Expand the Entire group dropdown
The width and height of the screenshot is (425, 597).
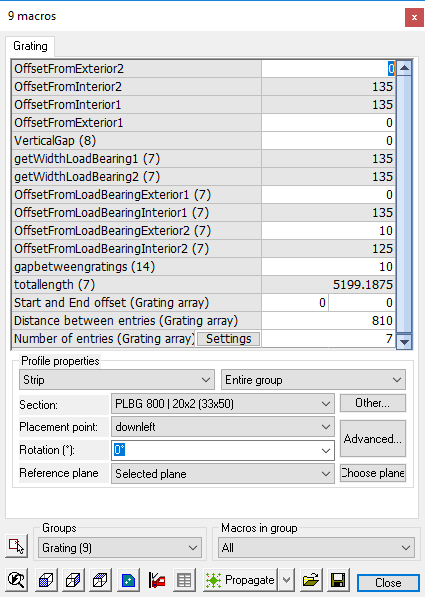313,380
